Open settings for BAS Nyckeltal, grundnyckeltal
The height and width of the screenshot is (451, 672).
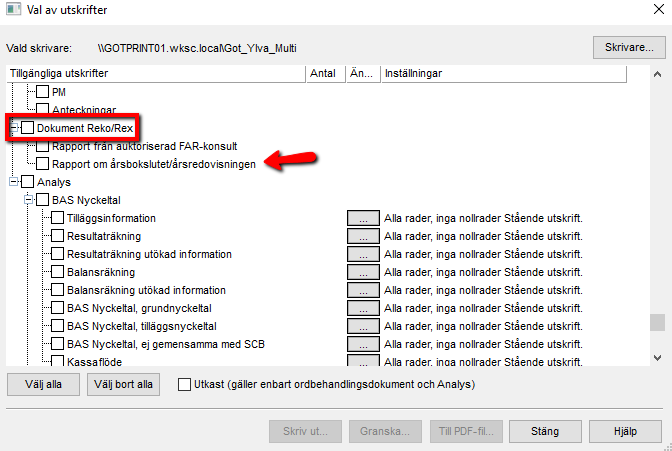click(363, 308)
